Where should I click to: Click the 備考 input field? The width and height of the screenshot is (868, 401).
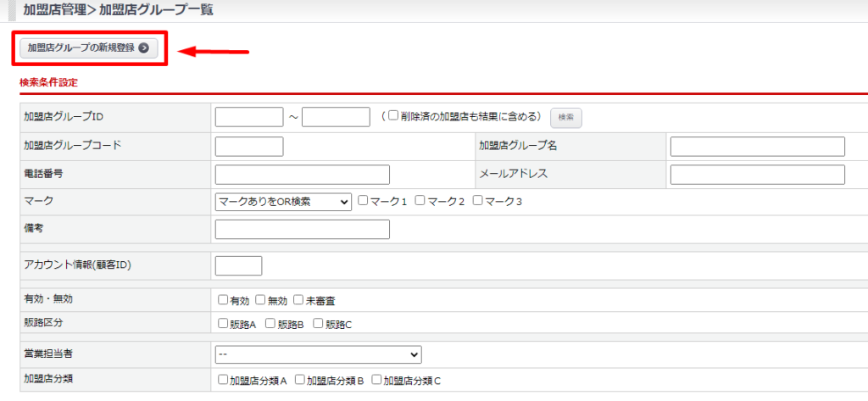[303, 229]
